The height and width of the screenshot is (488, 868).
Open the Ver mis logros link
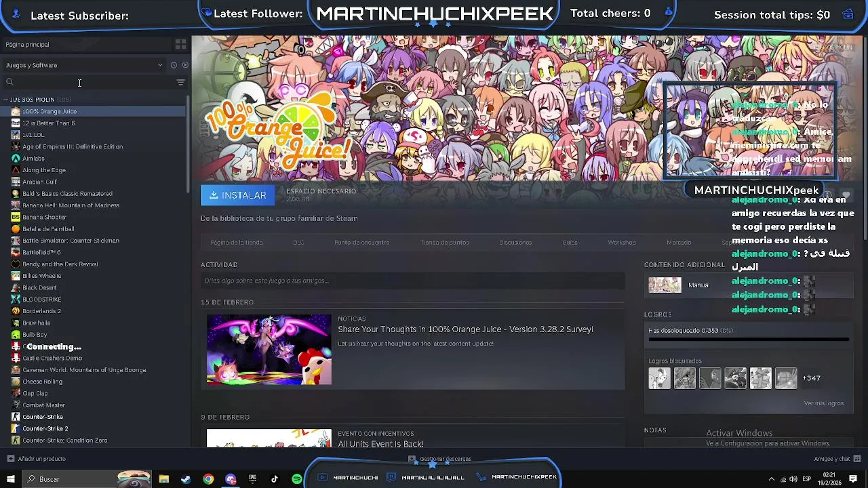coord(824,403)
